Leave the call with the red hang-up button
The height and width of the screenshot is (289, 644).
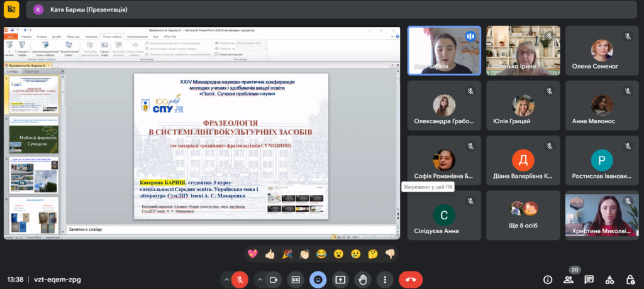[x=411, y=279]
